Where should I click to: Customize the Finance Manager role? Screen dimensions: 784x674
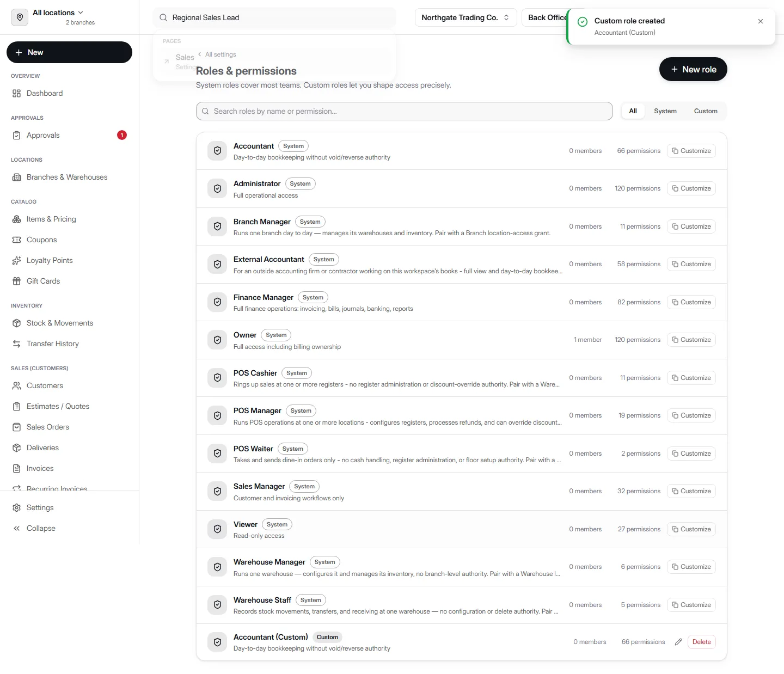point(691,303)
